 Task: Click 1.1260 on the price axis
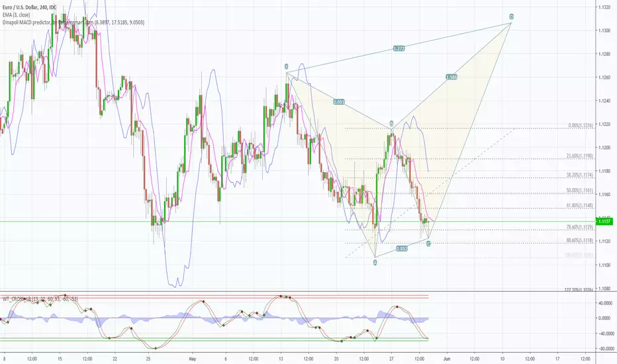coord(604,77)
